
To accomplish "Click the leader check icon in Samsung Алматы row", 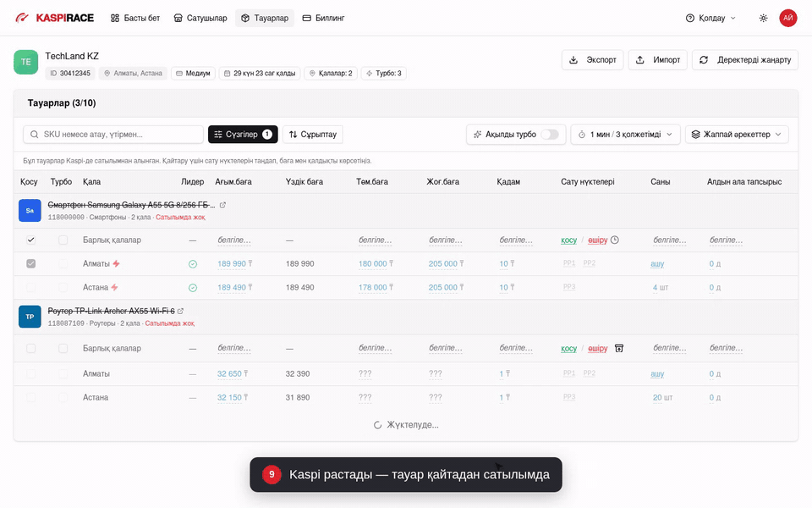I will coord(193,264).
